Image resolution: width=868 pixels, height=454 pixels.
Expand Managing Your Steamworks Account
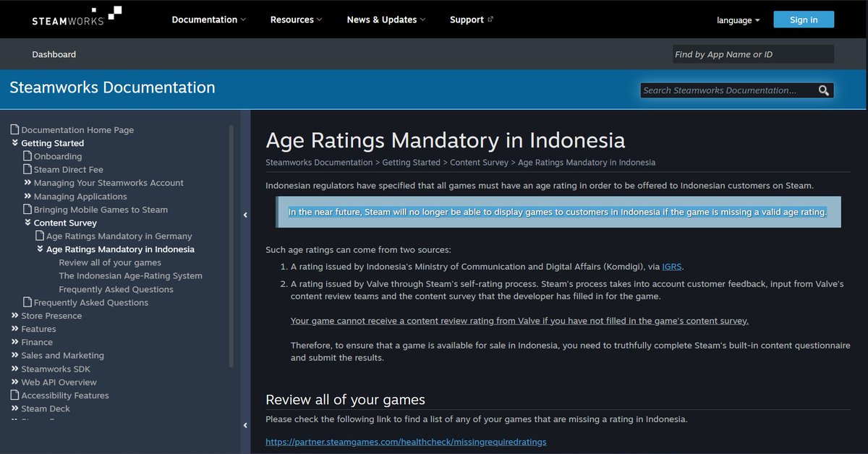[27, 183]
